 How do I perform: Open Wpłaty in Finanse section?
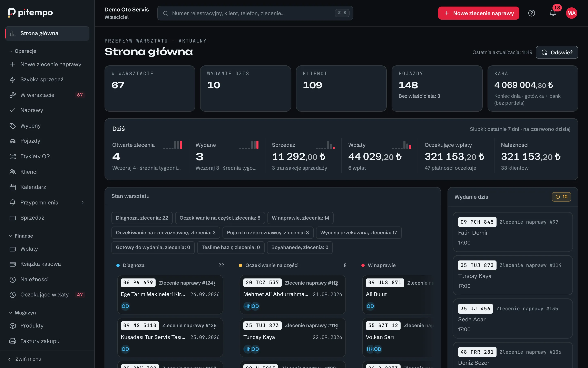47,249
